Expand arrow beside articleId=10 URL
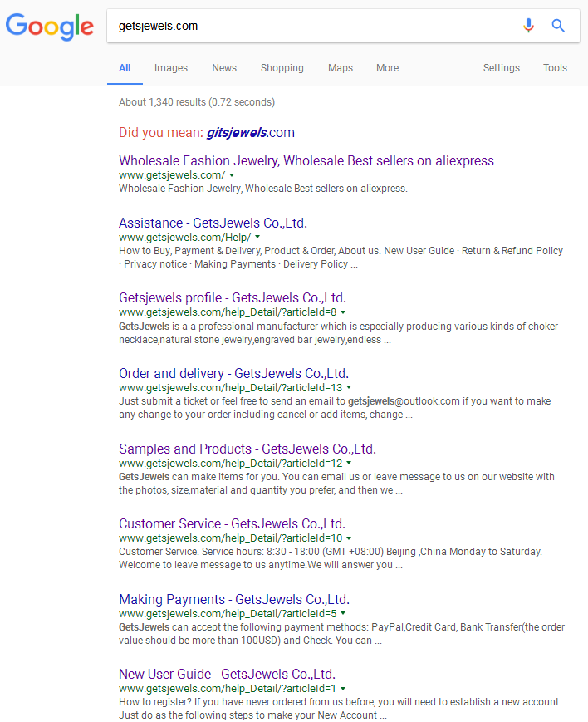The image size is (588, 722). [349, 538]
